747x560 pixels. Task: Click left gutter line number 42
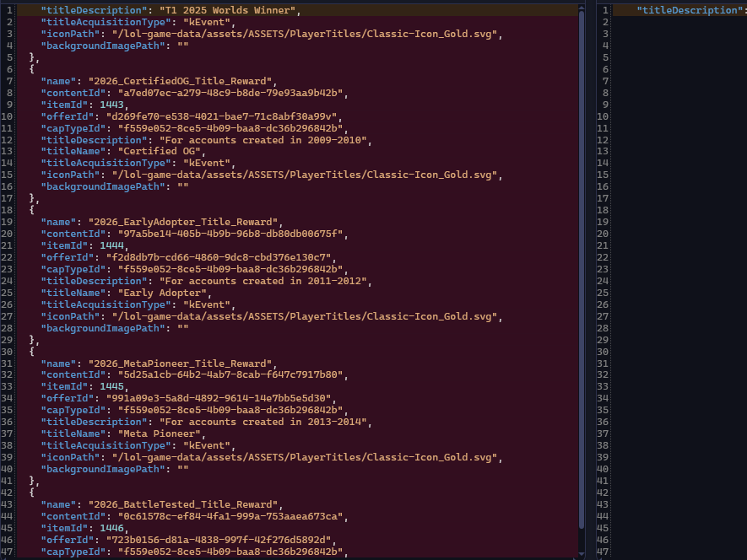pos(7,493)
